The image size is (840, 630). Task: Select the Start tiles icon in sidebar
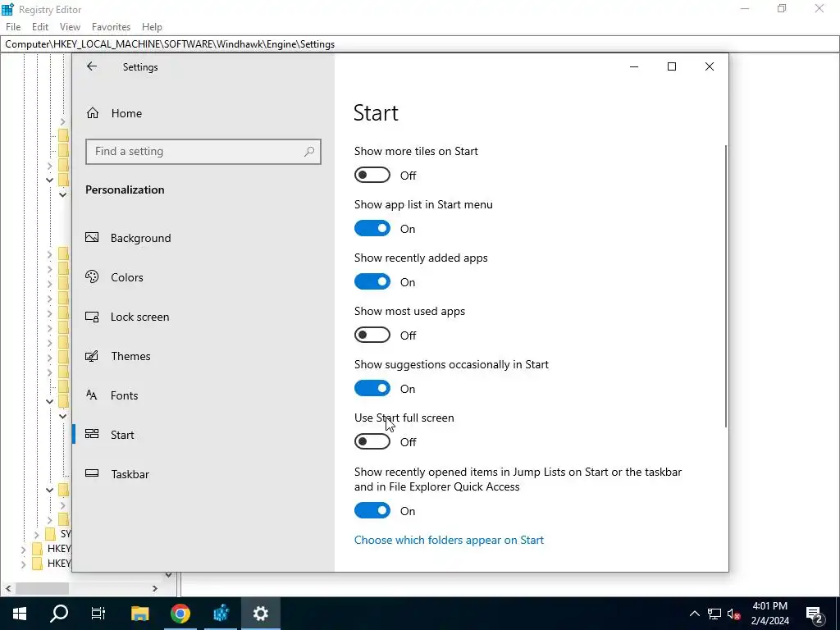(x=92, y=435)
